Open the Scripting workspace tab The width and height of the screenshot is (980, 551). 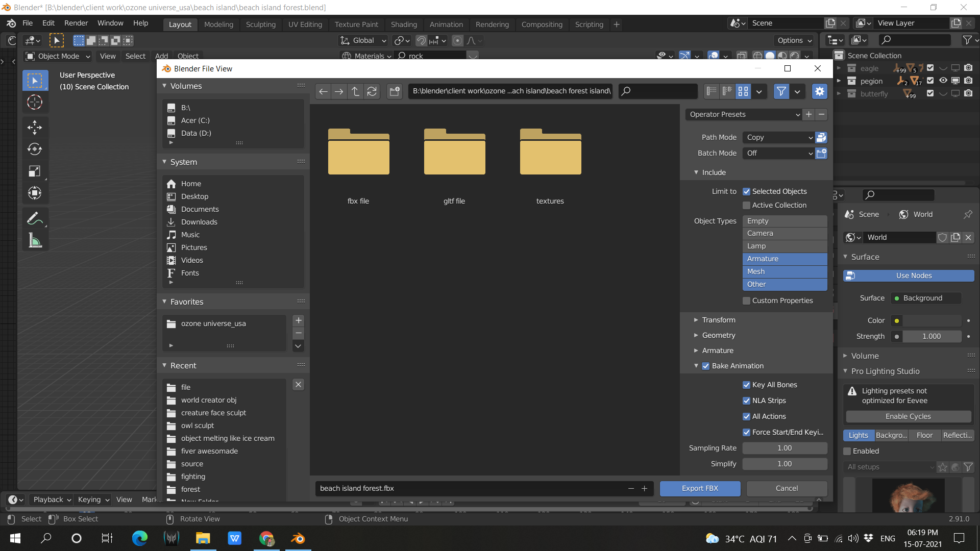pos(589,24)
